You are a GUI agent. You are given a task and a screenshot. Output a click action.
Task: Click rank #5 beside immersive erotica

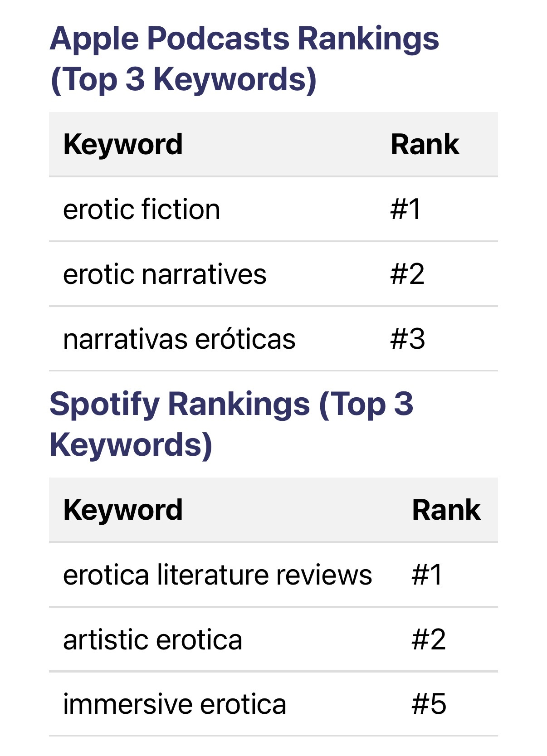[x=429, y=704]
